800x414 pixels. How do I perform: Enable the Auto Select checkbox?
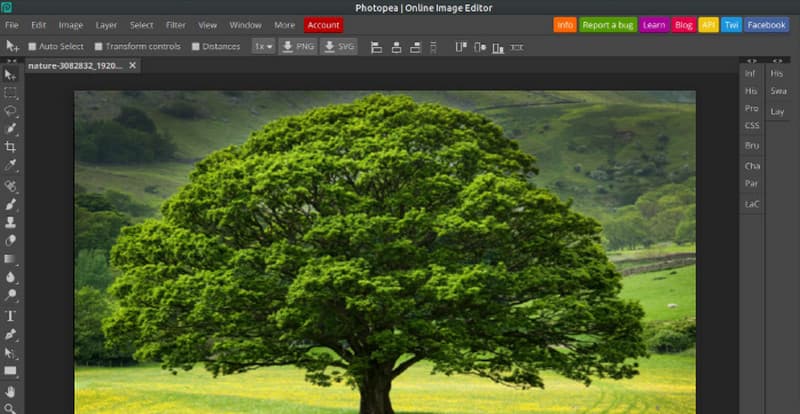pos(33,46)
